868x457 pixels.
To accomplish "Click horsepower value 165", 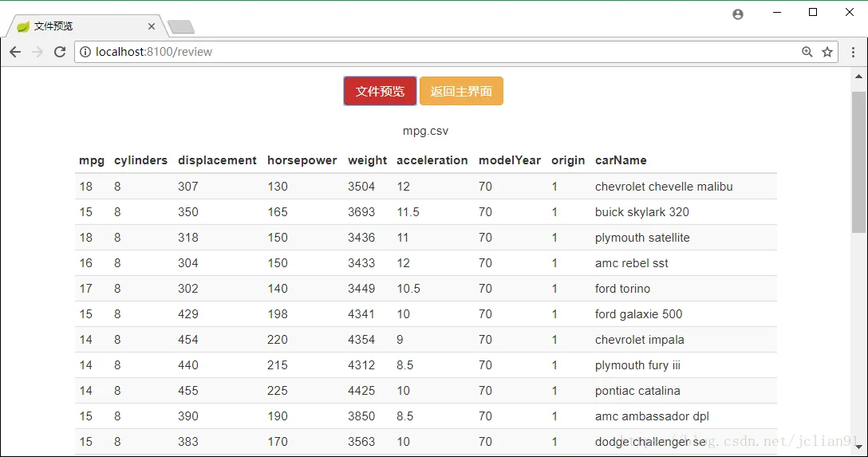I will click(x=278, y=212).
